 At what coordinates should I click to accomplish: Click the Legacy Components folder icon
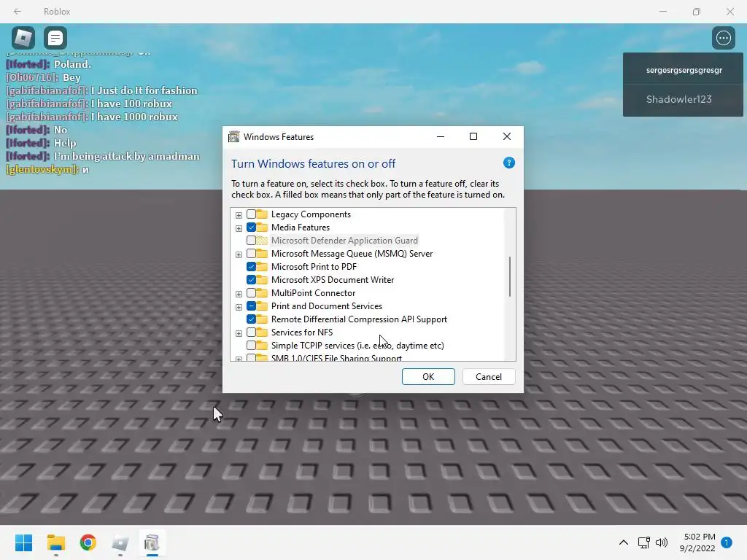[262, 214]
